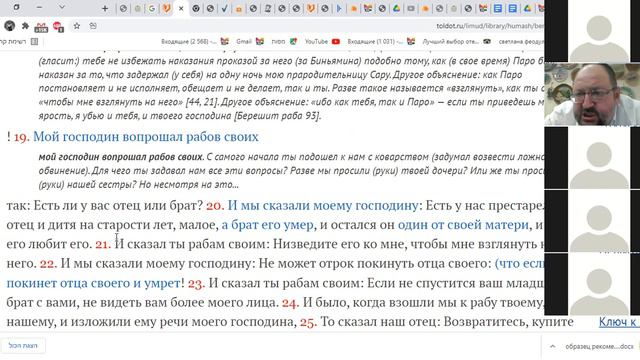Bookmark this page with the star
This screenshot has width=640, height=360.
tap(76, 26)
